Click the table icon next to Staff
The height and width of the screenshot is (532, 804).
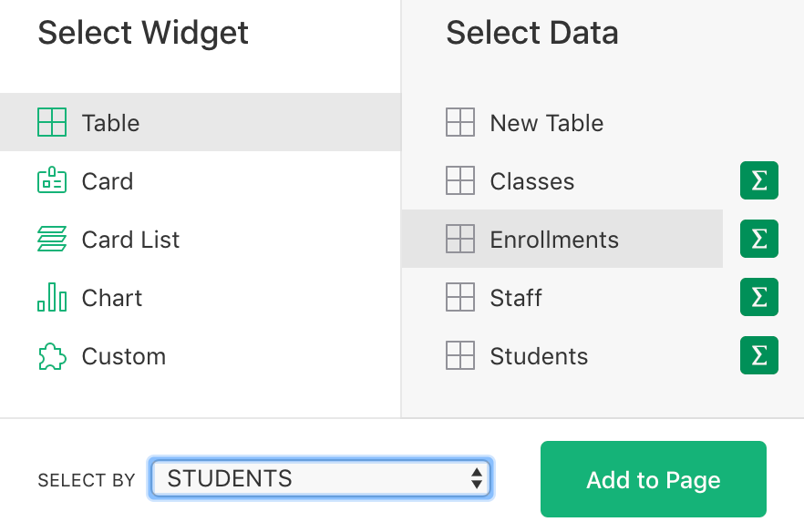coord(460,297)
